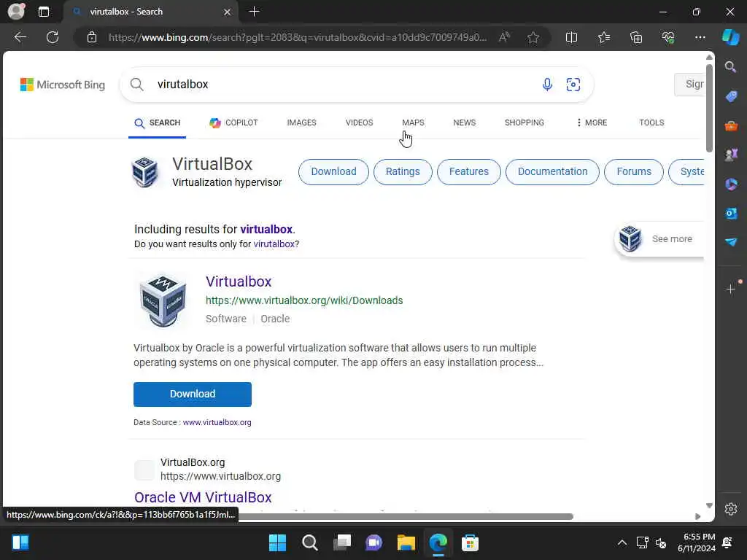The image size is (747, 560).
Task: Open Microsoft Store from taskbar
Action: pyautogui.click(x=470, y=542)
